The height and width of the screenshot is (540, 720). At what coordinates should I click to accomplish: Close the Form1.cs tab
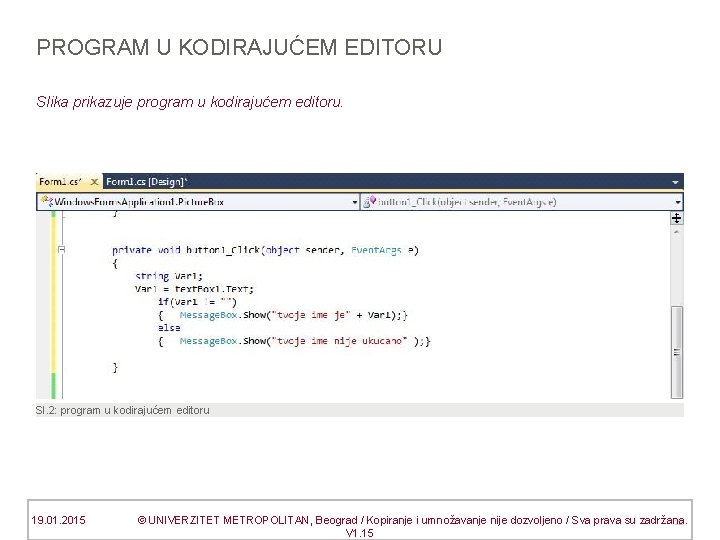tap(94, 182)
